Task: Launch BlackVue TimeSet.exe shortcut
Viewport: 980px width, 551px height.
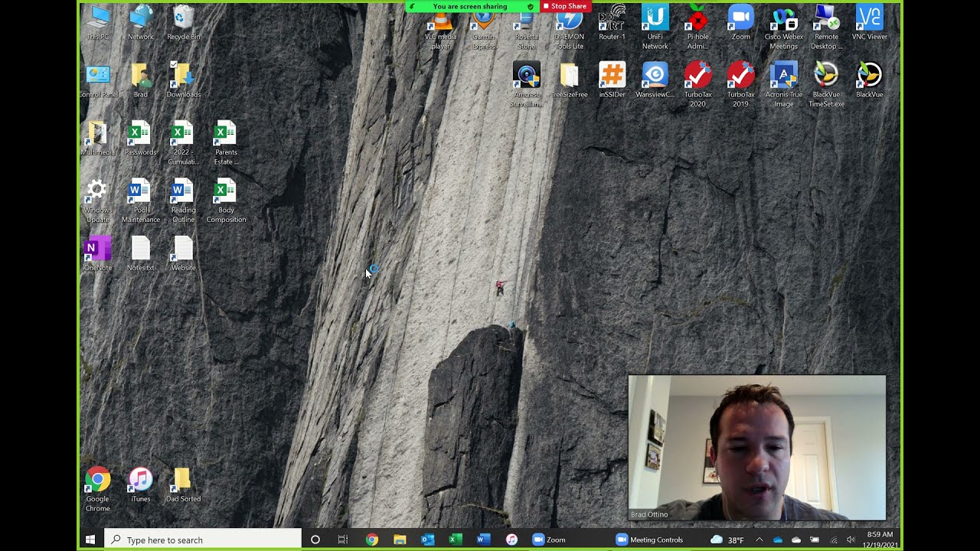Action: click(826, 85)
